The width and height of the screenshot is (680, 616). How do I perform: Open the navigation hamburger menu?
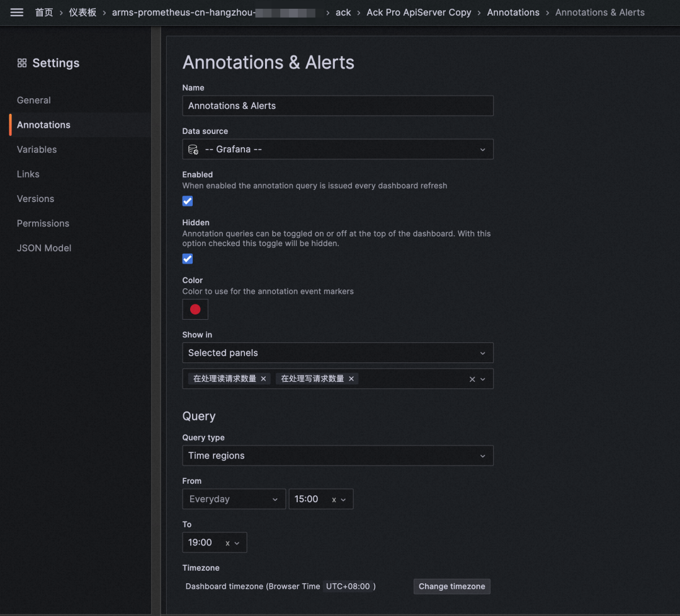(x=16, y=12)
